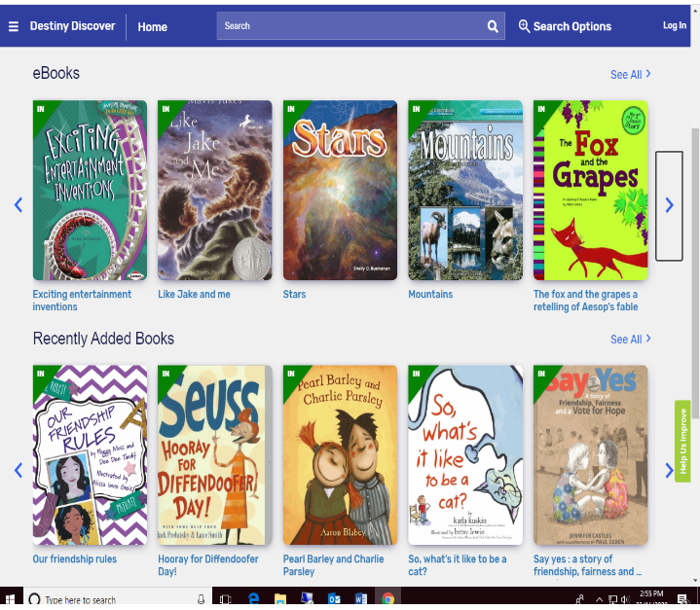This screenshot has height=610, width=700.
Task: Open Our Friendship Rules cover
Action: pos(90,455)
